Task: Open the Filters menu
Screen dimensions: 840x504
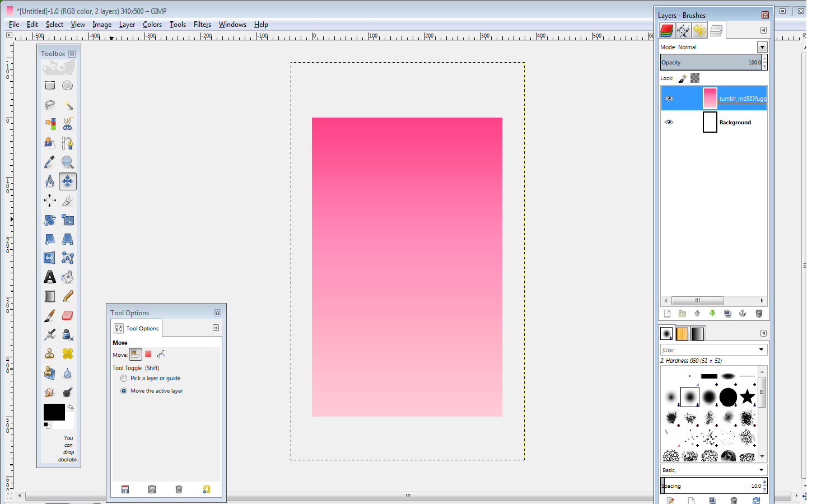Action: (x=202, y=25)
